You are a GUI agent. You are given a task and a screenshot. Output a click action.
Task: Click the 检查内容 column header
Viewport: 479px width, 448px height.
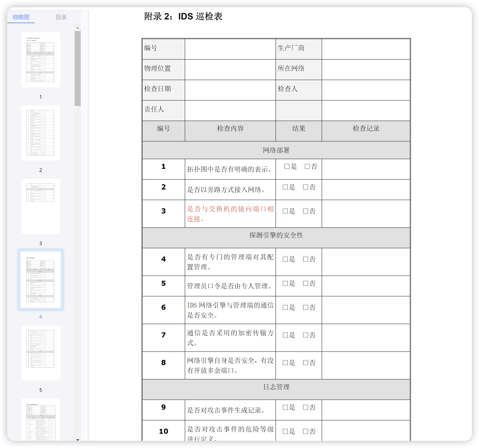point(230,131)
